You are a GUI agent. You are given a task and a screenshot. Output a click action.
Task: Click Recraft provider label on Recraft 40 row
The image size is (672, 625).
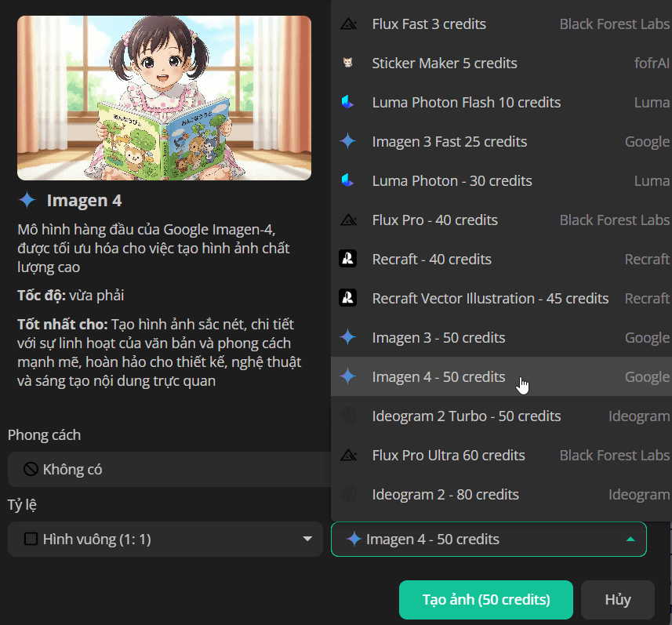pos(647,259)
